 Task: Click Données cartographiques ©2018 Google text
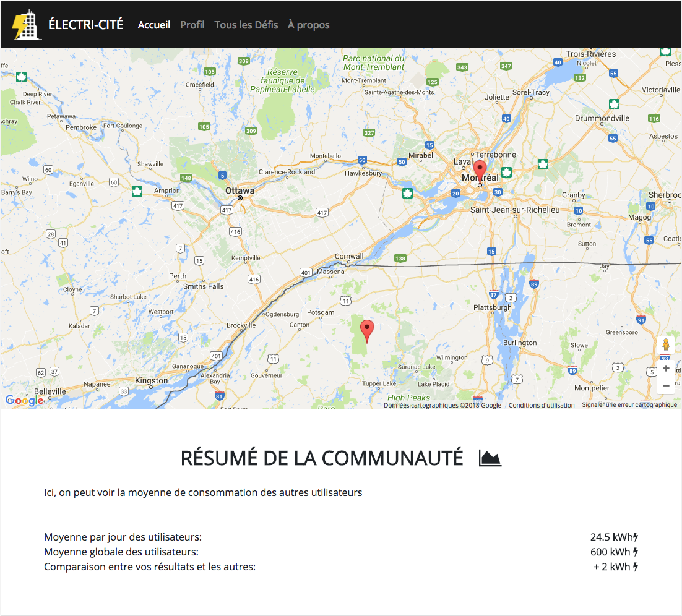point(442,405)
